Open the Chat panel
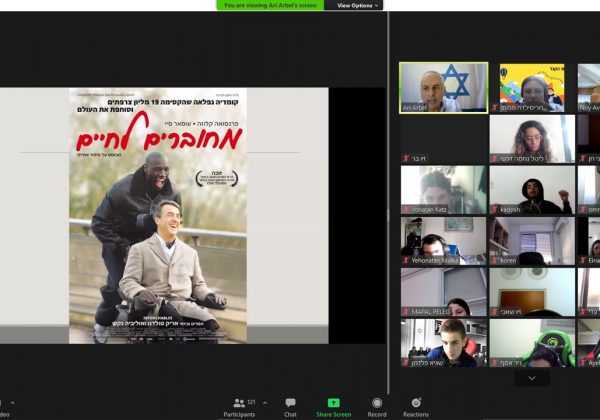The height and width of the screenshot is (420, 600). click(x=290, y=407)
